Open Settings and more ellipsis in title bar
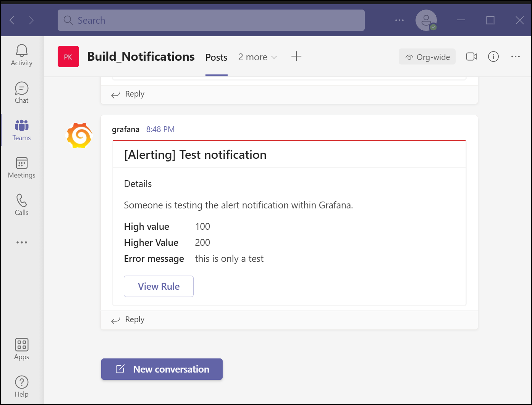This screenshot has width=532, height=405. (x=399, y=20)
